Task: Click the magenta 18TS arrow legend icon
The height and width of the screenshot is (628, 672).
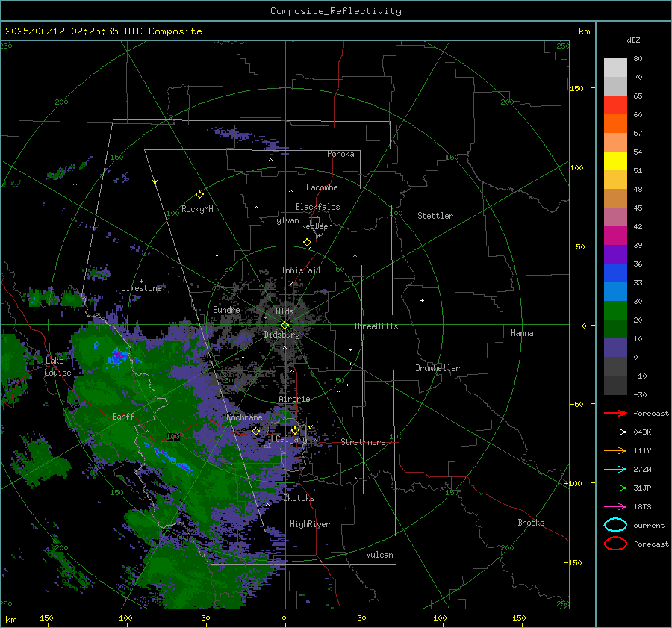Action: [x=615, y=507]
